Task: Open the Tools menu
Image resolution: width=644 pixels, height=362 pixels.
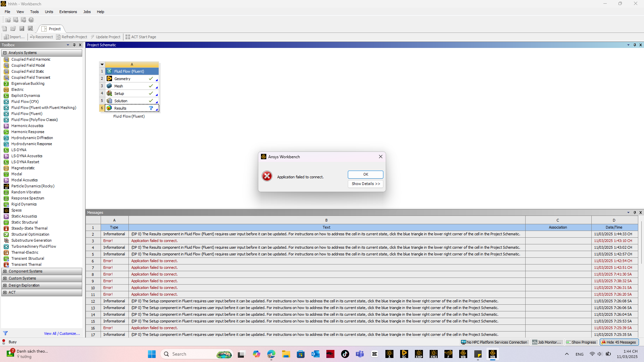Action: point(34,12)
